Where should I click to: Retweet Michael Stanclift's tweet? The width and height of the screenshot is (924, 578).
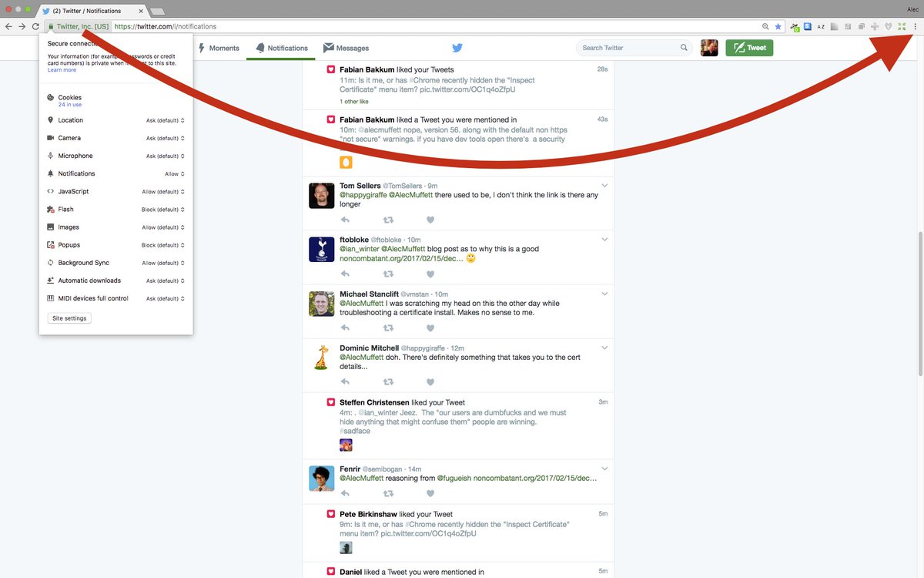388,328
